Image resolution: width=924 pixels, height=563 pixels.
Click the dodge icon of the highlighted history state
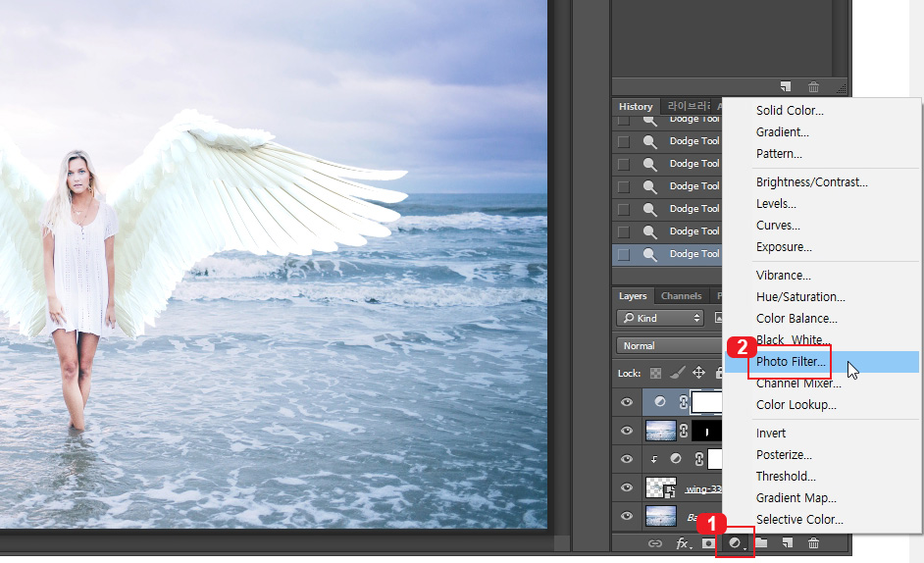649,254
